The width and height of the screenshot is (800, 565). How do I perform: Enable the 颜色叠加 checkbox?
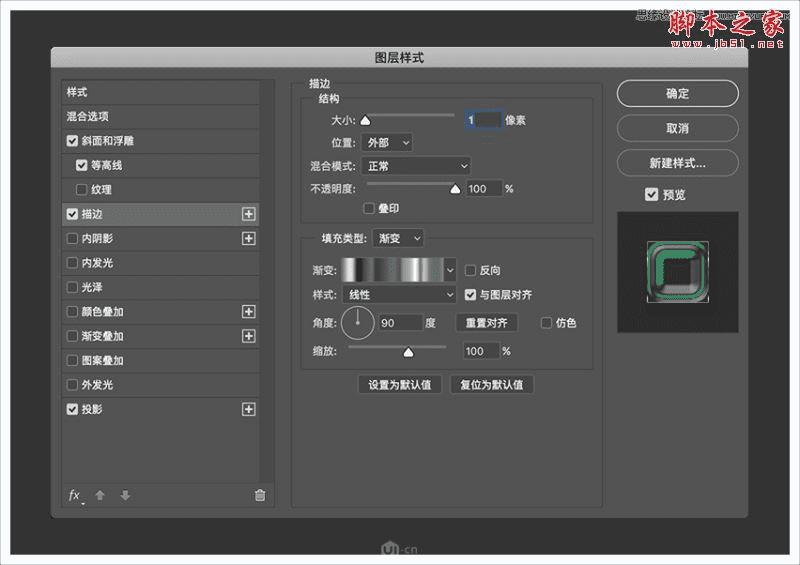(x=72, y=312)
